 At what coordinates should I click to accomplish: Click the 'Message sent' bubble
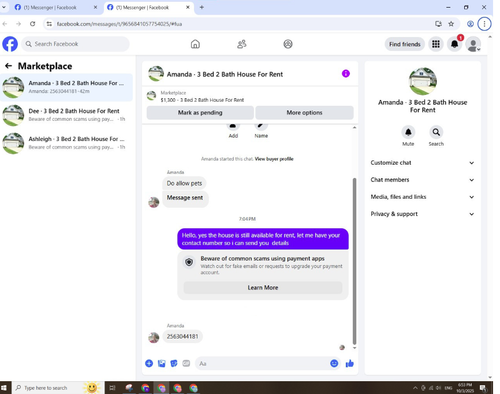point(185,198)
